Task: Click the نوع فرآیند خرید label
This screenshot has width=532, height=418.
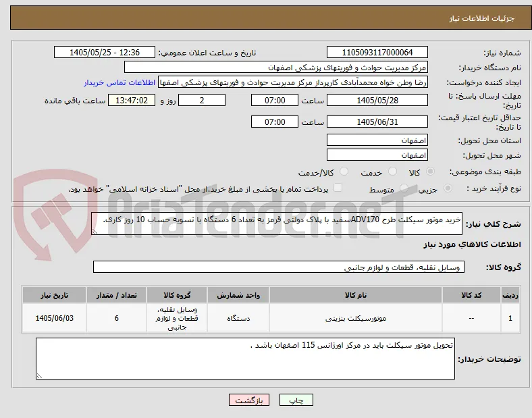Action: [x=494, y=188]
